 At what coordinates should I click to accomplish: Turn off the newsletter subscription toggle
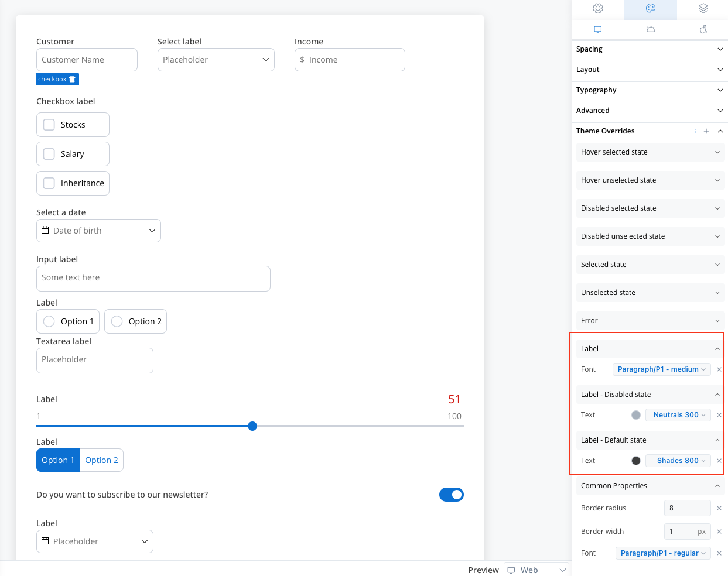coord(452,495)
